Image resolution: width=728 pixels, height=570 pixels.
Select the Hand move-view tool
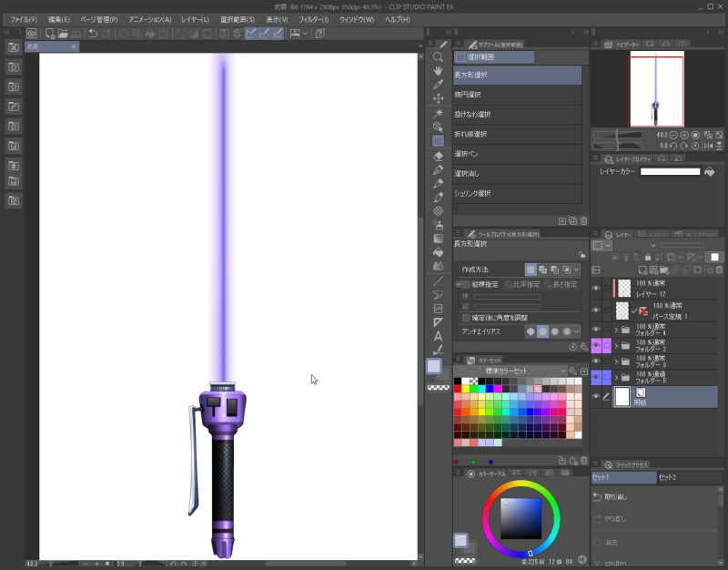click(x=438, y=71)
